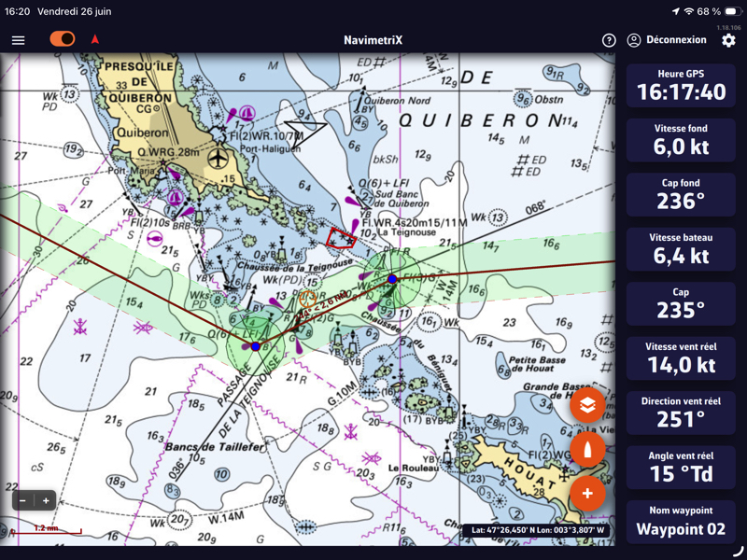Tap the red boxed La Teignouse lighthouse marker
This screenshot has width=747, height=560.
point(341,238)
